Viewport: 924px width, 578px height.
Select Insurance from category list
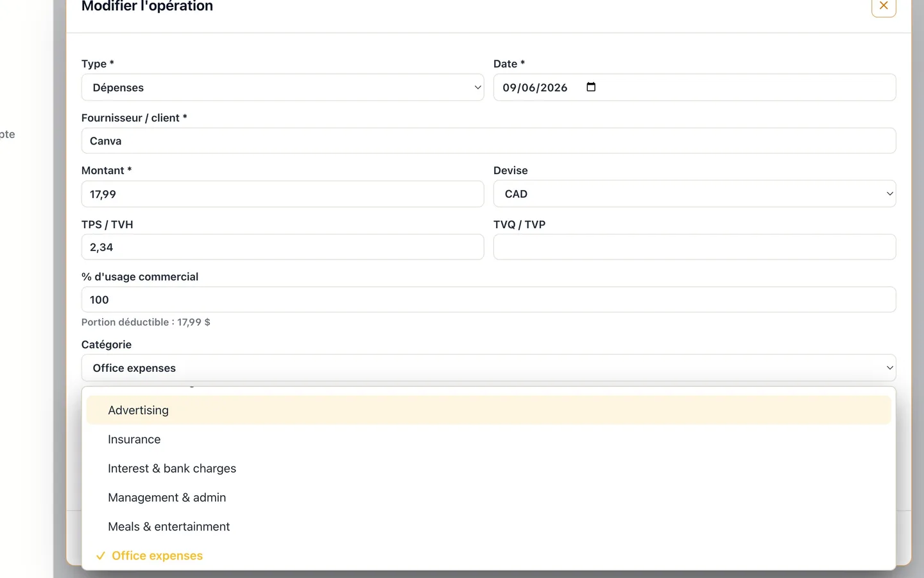[488, 439]
